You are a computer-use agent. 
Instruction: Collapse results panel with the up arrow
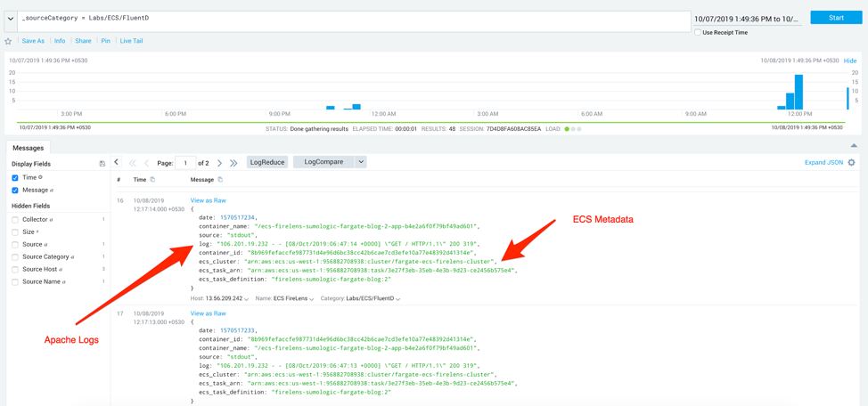pos(853,145)
